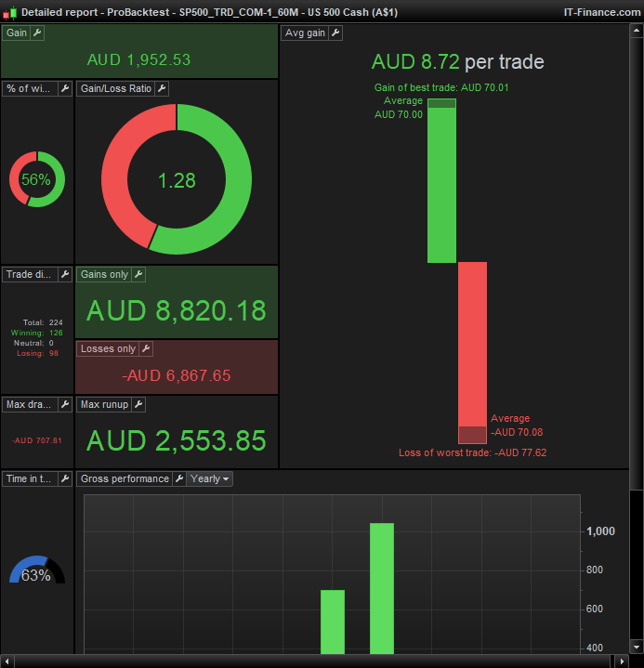Click the Trade distribution panel wrench
Viewport: 644px width, 668px height.
click(65, 274)
